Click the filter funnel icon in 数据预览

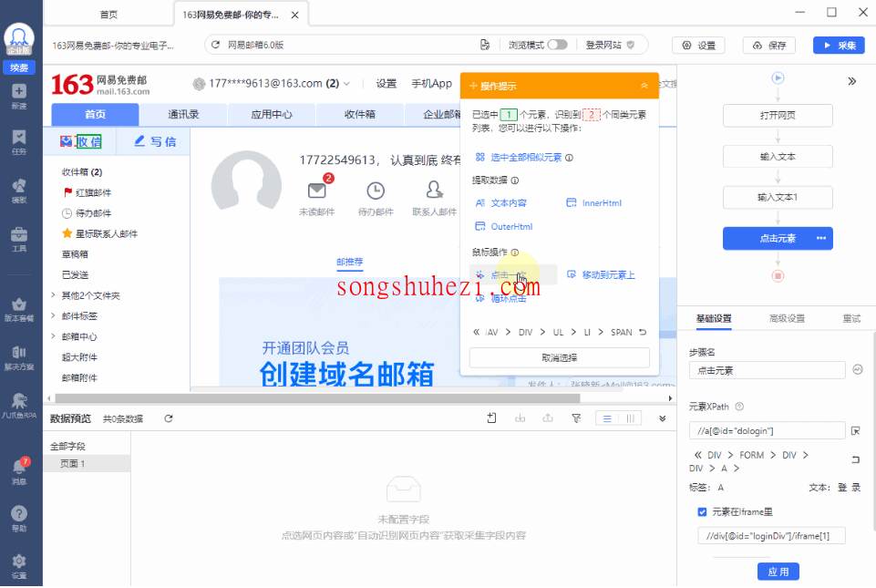pos(576,418)
